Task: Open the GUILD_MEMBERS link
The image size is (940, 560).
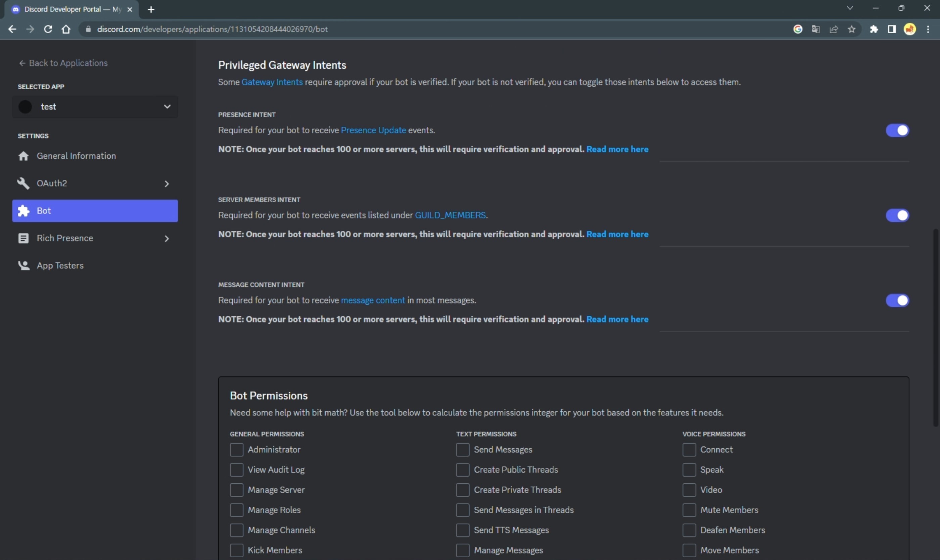Action: click(450, 215)
